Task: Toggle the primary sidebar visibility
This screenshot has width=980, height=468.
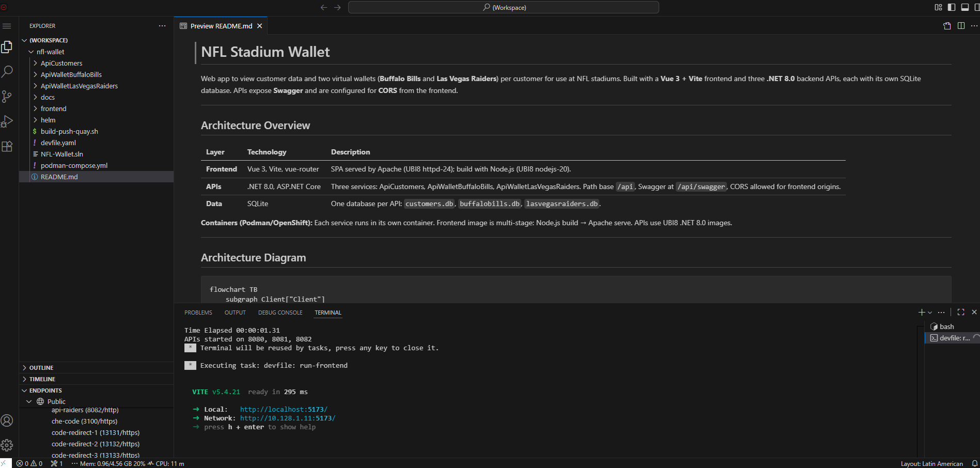Action: (x=952, y=7)
